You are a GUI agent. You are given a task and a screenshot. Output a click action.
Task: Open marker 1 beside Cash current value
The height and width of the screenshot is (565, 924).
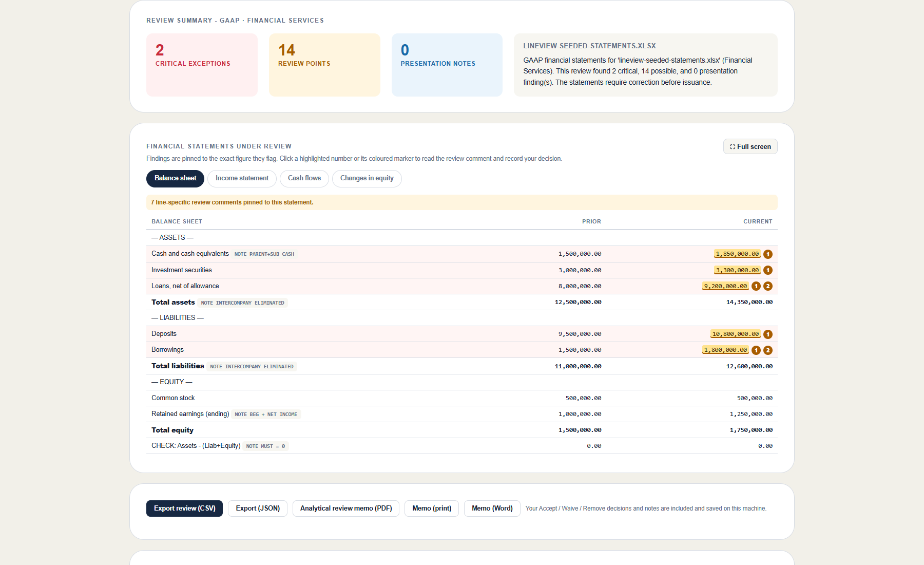768,254
